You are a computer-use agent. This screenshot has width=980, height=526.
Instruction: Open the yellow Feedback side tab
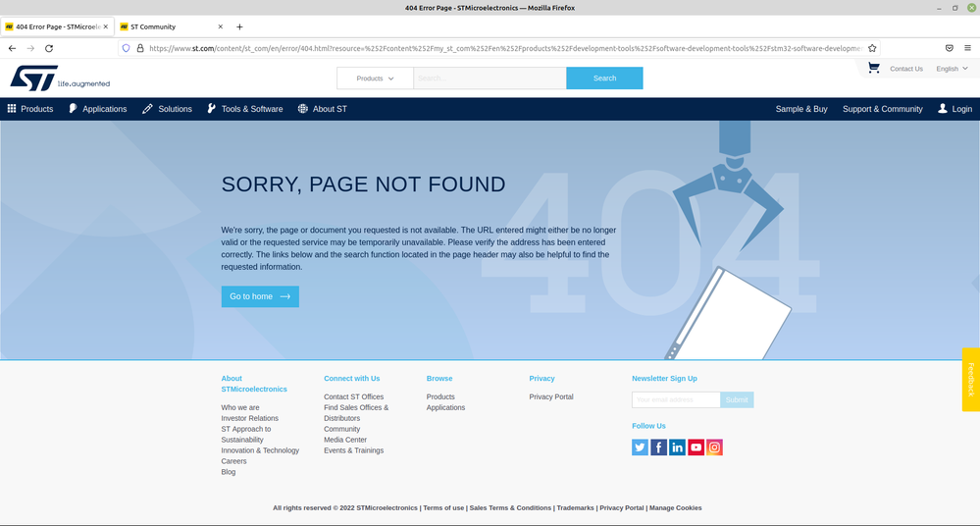971,379
